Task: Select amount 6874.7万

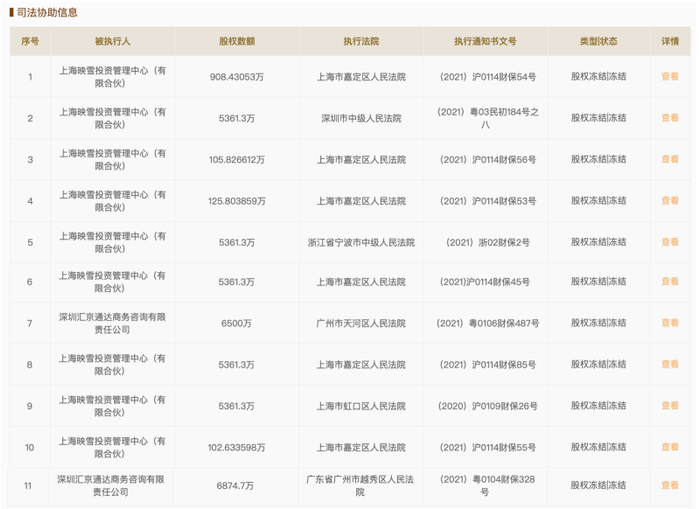Action: click(235, 486)
